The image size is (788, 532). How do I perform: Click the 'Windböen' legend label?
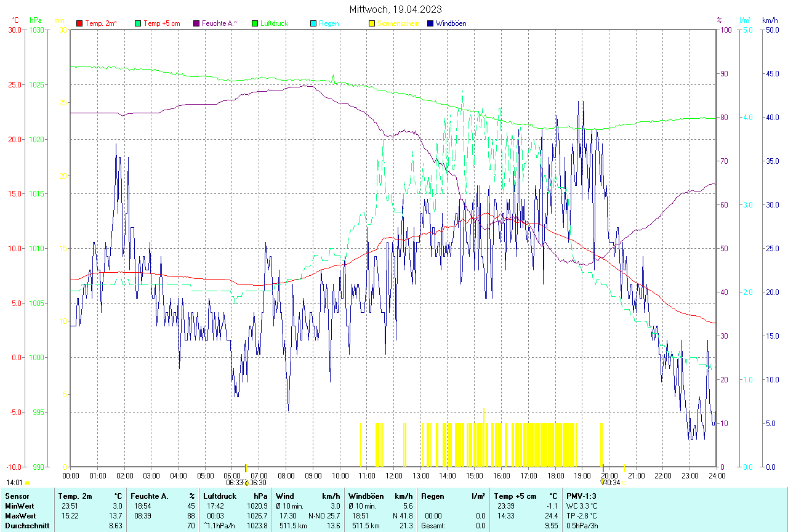[451, 23]
